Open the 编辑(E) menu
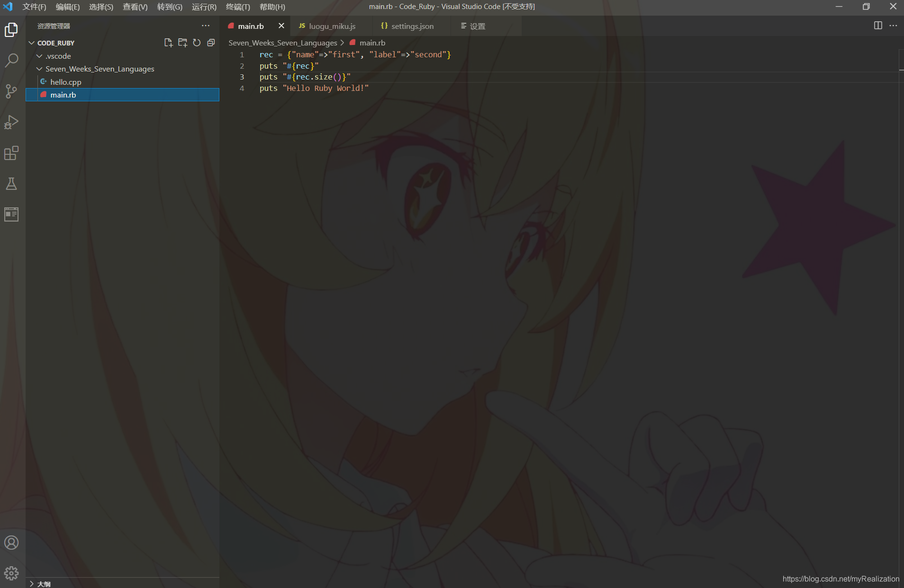The width and height of the screenshot is (904, 588). click(68, 7)
